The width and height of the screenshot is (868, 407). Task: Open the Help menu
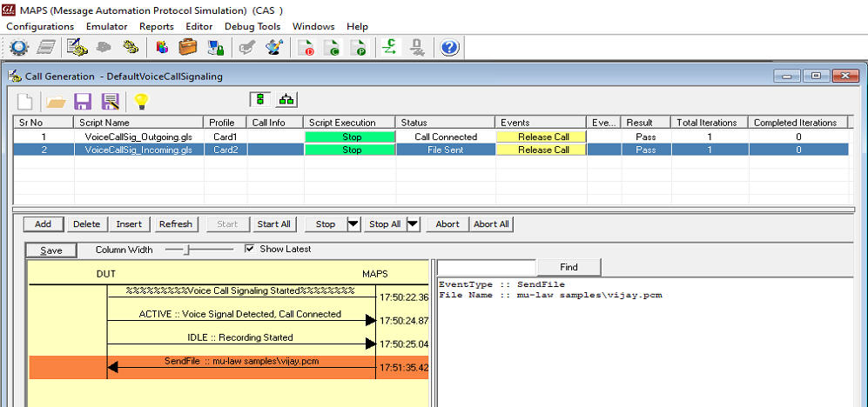pyautogui.click(x=357, y=27)
